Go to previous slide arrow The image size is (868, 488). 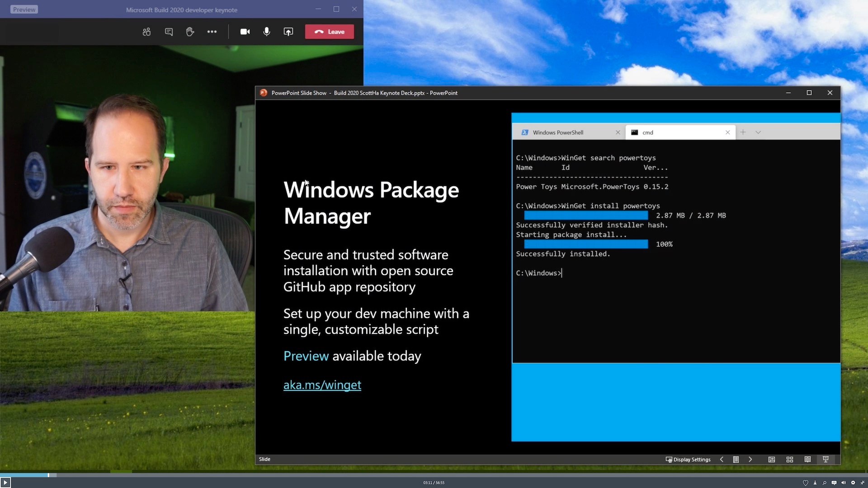point(722,460)
